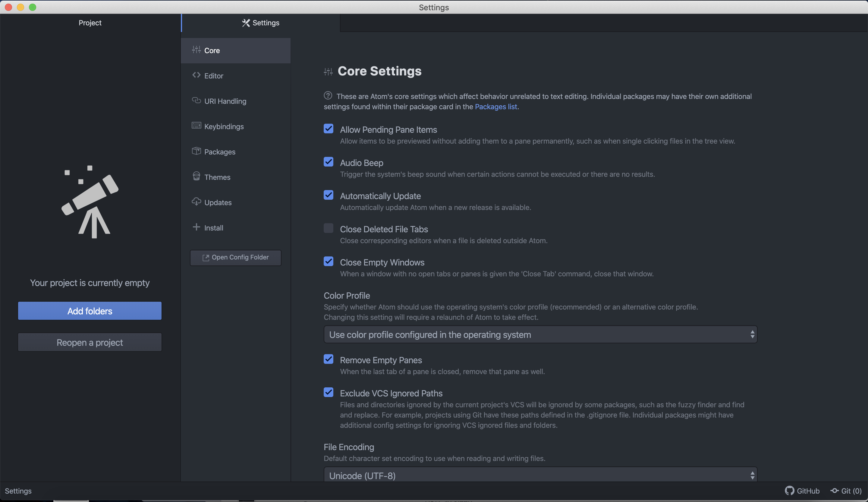868x502 pixels.
Task: Switch to the Project tab
Action: 90,23
